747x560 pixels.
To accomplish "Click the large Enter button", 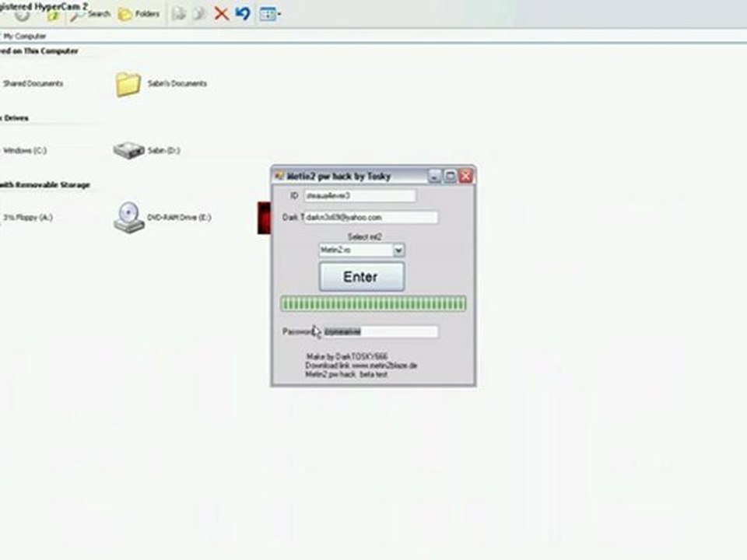I will [x=362, y=277].
